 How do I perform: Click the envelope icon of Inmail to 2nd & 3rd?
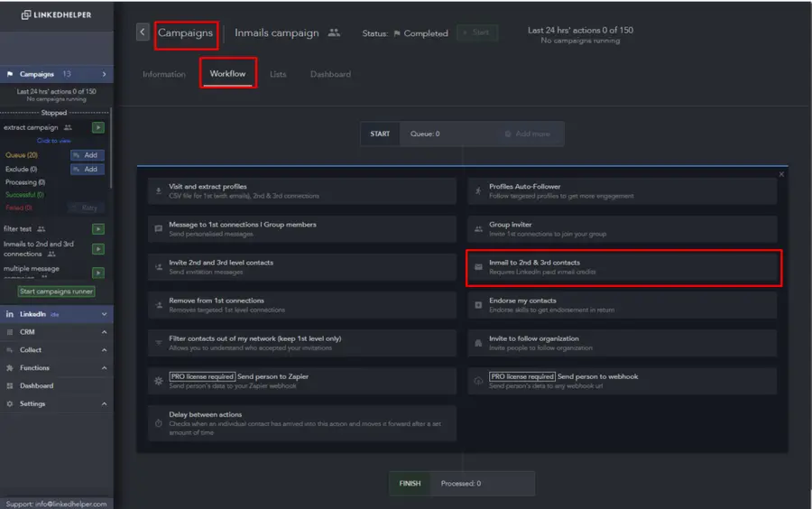pos(478,267)
